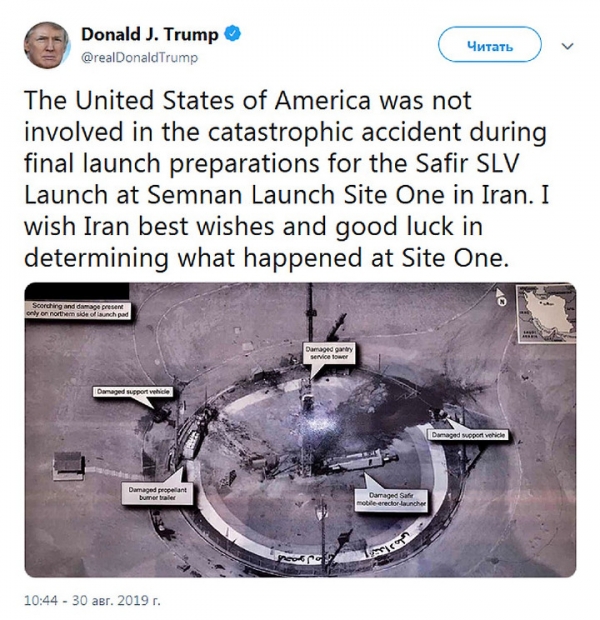
Task: Click the blue verified badge icon
Action: point(233,34)
